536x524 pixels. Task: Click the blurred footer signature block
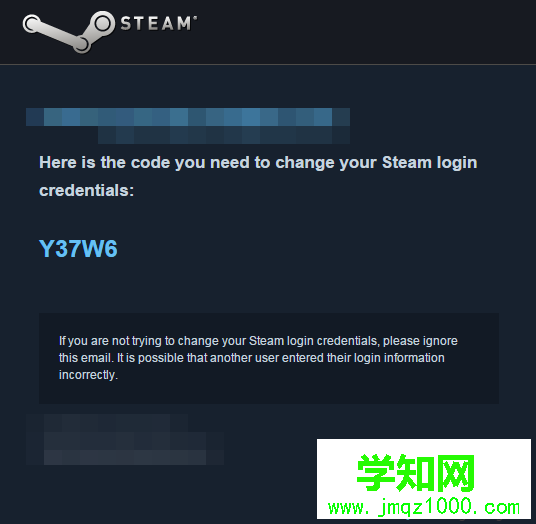[125, 439]
